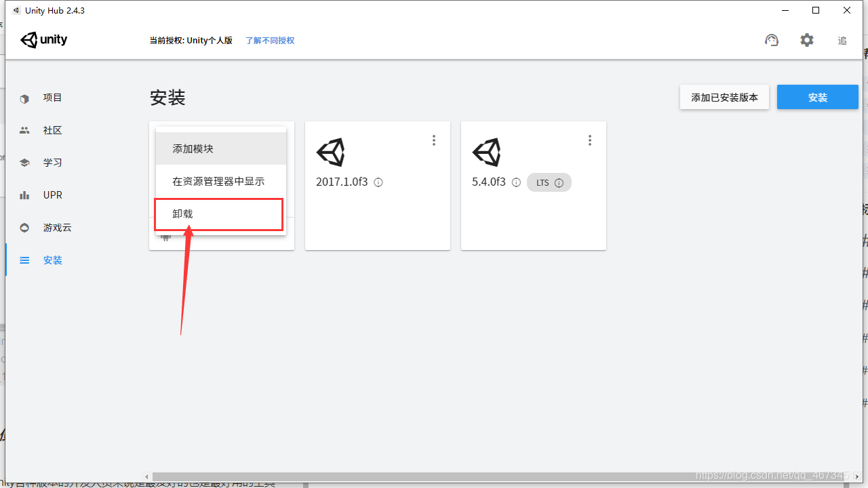868x488 pixels.
Task: Open three-dot menu for 5.4.0f3
Action: pos(590,140)
